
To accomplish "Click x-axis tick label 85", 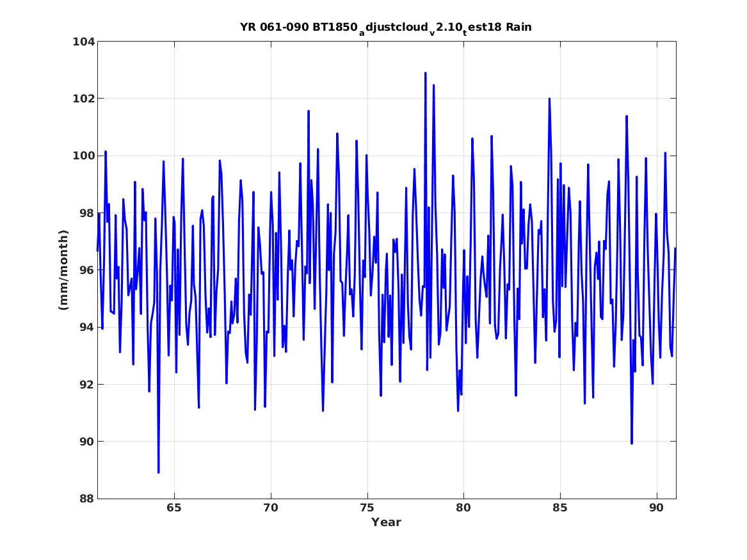I will 560,508.
